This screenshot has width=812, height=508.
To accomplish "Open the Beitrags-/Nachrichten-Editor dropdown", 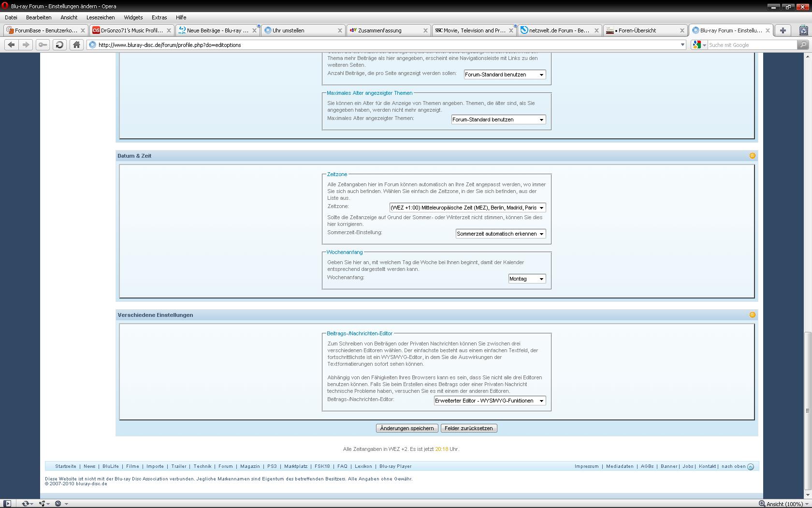I will (490, 401).
